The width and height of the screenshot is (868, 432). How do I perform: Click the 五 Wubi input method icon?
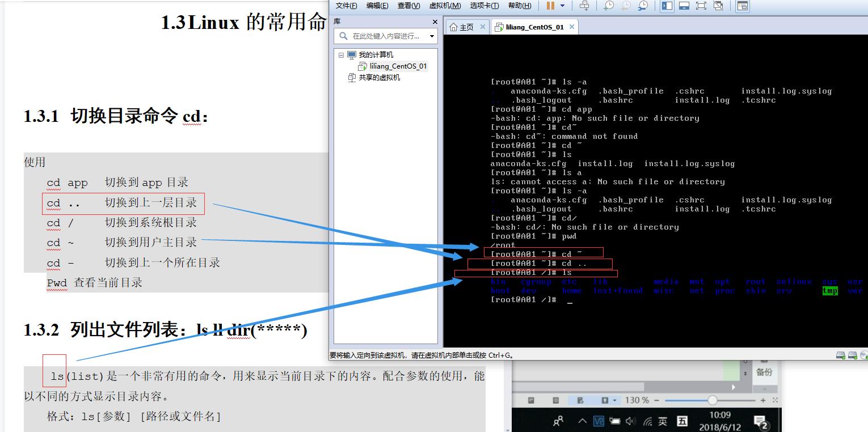(x=682, y=421)
